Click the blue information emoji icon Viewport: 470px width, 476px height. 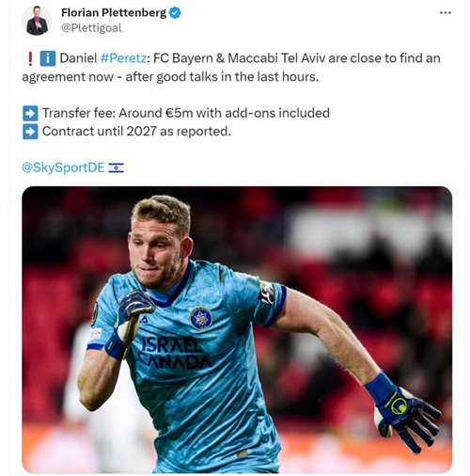[48, 58]
